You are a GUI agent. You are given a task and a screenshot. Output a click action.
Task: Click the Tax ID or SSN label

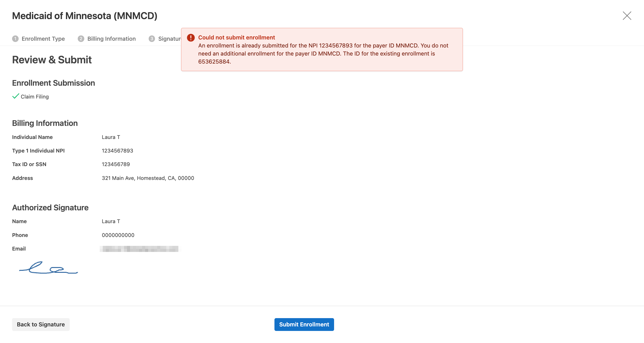point(29,164)
